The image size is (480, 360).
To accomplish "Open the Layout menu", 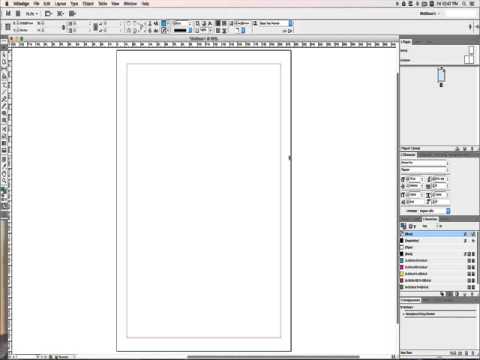I will pyautogui.click(x=60, y=4).
